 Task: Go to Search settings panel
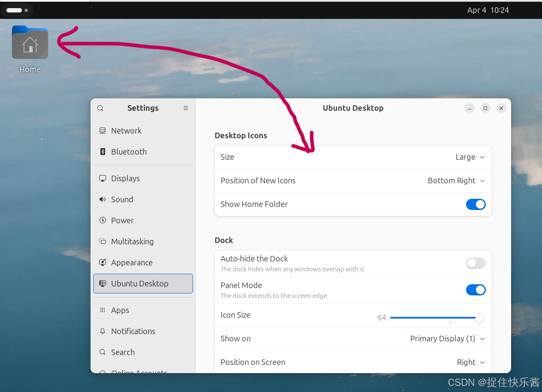143,352
